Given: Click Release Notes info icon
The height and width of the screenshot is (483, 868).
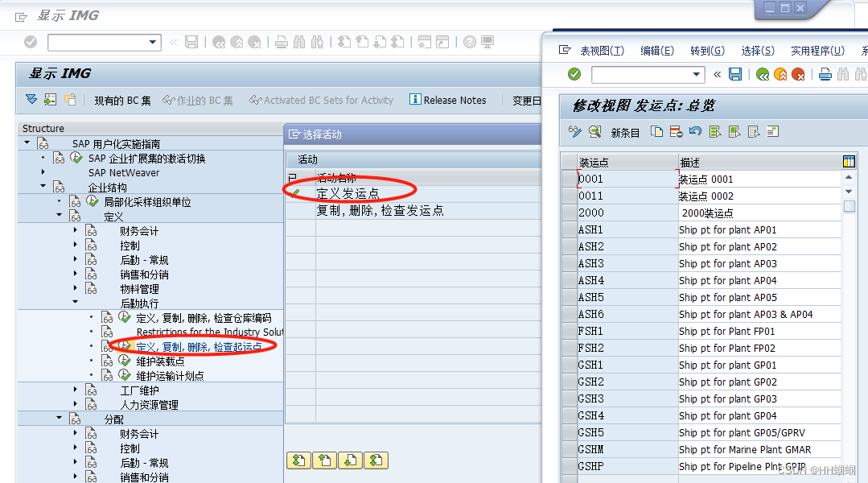Looking at the screenshot, I should (415, 99).
